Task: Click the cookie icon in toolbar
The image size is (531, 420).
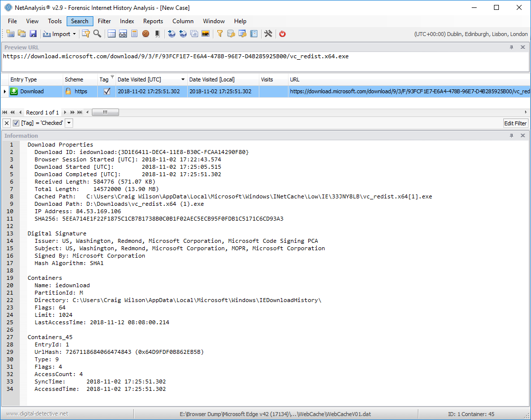Action: point(146,34)
